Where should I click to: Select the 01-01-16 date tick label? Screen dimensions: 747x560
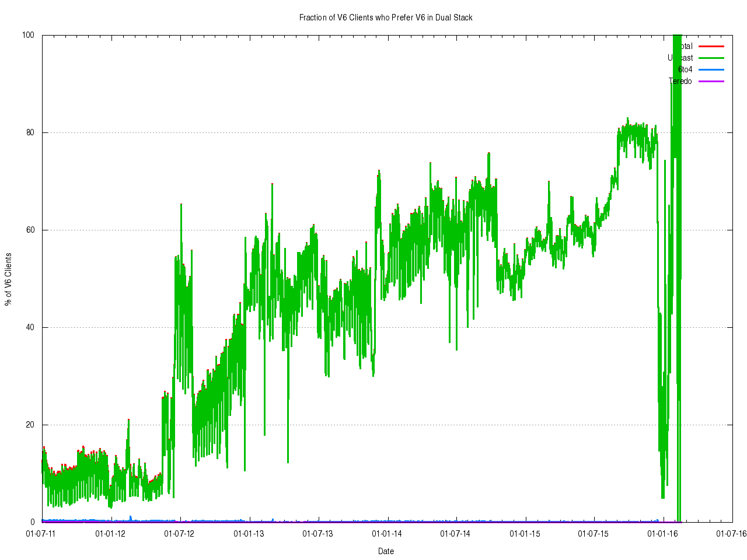662,533
